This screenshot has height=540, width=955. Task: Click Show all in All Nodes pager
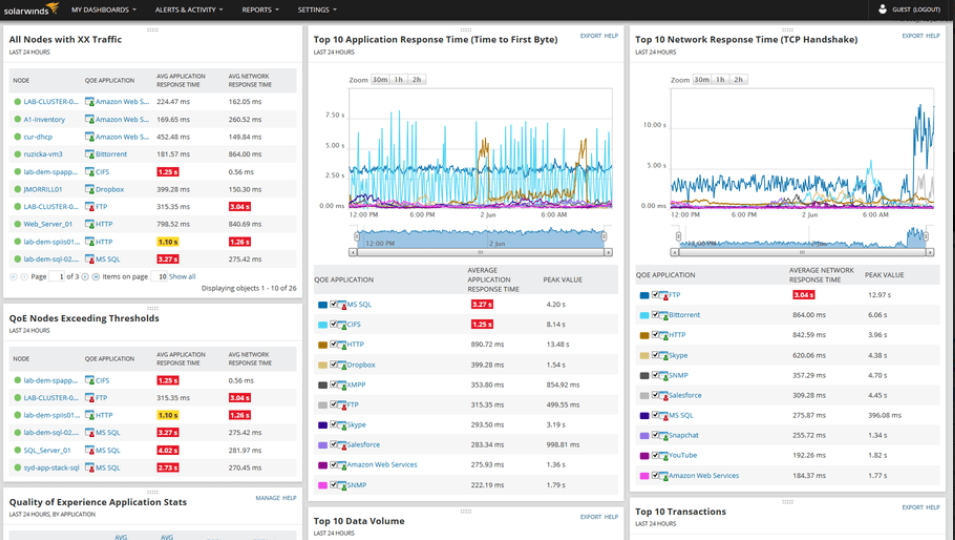pos(182,276)
